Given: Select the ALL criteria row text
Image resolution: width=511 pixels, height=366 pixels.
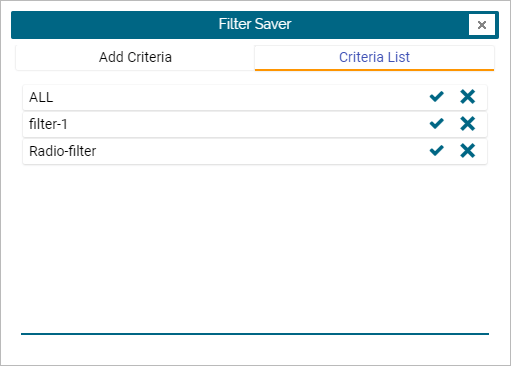Looking at the screenshot, I should coord(41,97).
